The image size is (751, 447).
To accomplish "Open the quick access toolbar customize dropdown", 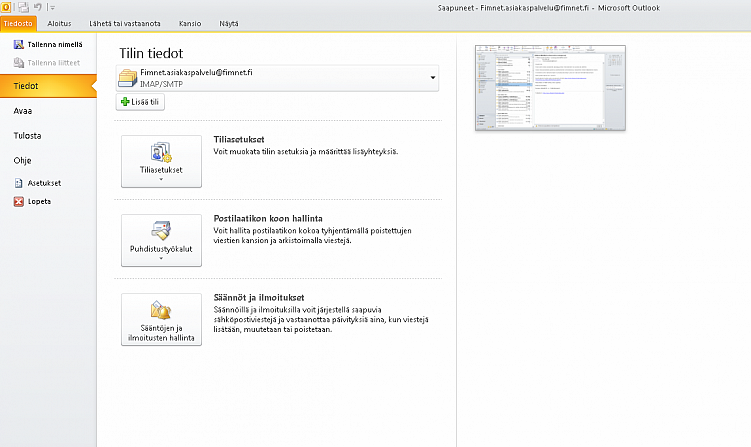I will point(53,8).
